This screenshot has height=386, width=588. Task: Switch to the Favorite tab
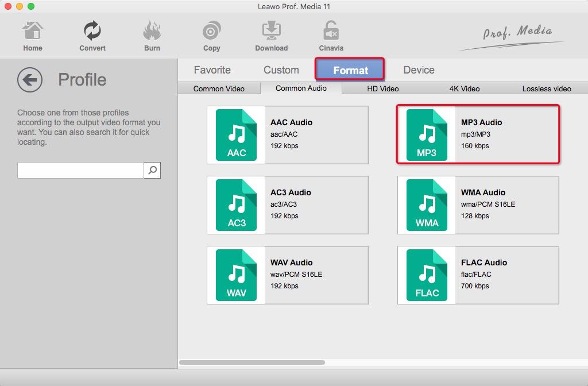click(x=212, y=70)
